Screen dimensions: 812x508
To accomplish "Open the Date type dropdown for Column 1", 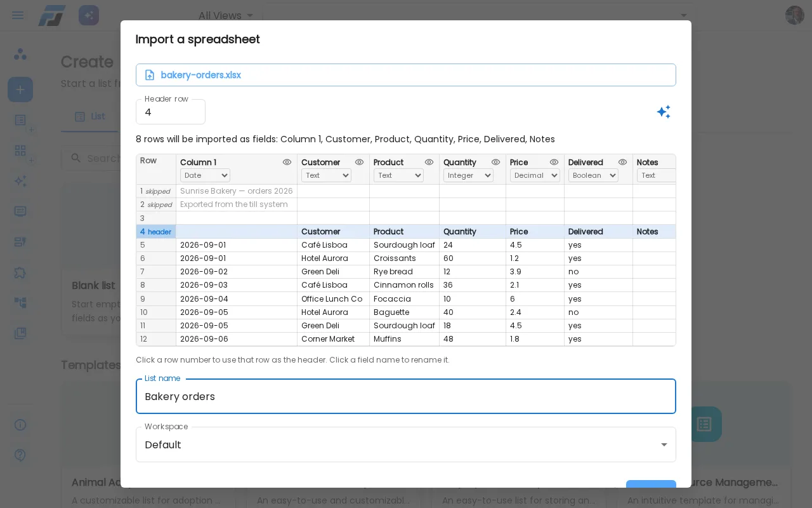I will pos(205,175).
